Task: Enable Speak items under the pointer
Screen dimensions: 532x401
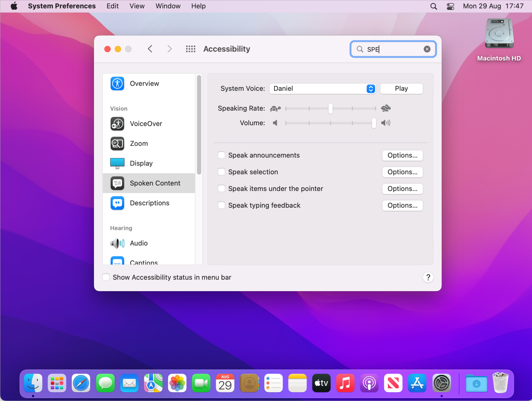Action: [x=222, y=189]
